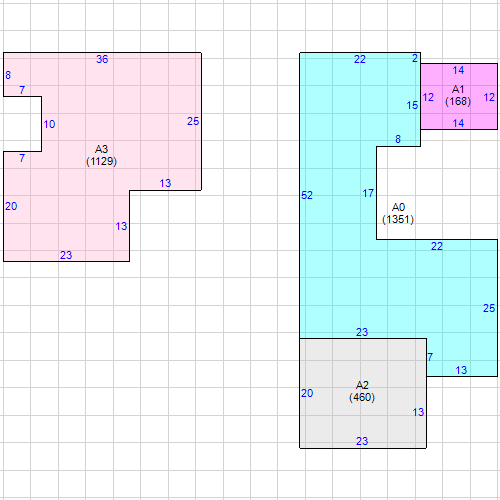This screenshot has height=500, width=500.
Task: Click the 12 on A1's left edge
Action: [x=428, y=97]
